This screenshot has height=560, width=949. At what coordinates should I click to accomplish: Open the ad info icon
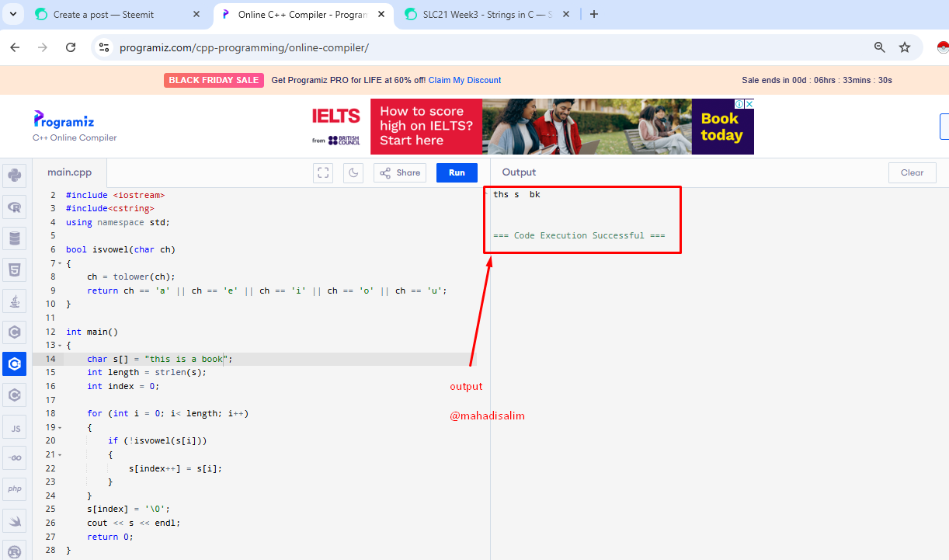pyautogui.click(x=740, y=104)
